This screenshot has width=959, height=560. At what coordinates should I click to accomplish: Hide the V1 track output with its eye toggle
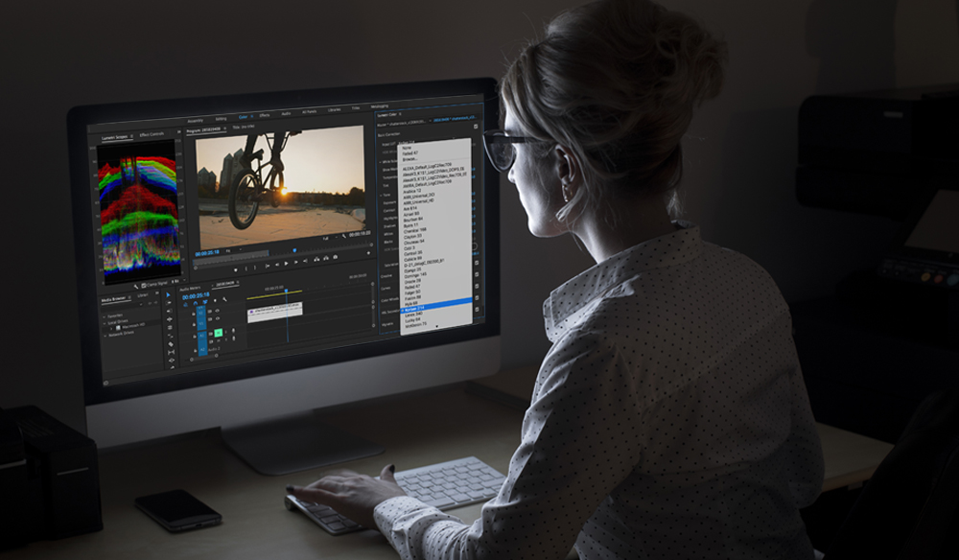[218, 318]
